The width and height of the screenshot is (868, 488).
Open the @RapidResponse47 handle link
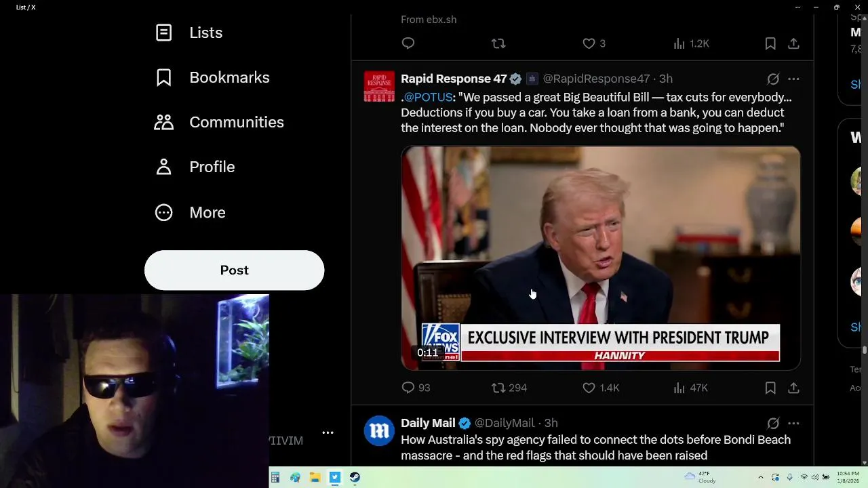click(x=596, y=79)
